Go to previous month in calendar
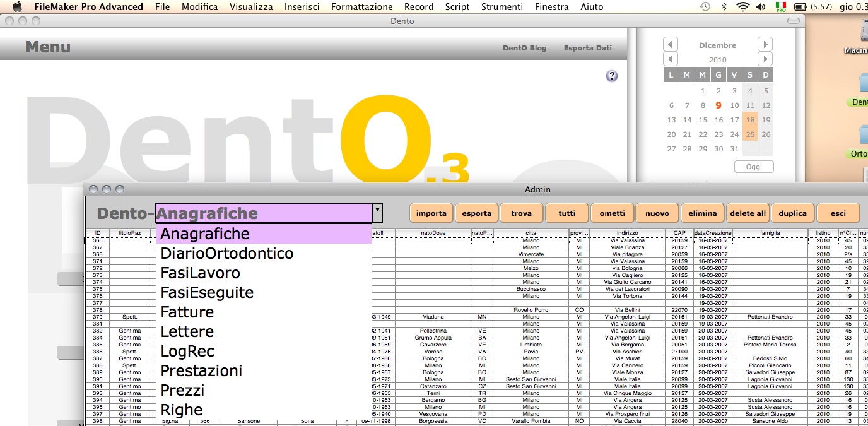This screenshot has width=868, height=426. 671,45
